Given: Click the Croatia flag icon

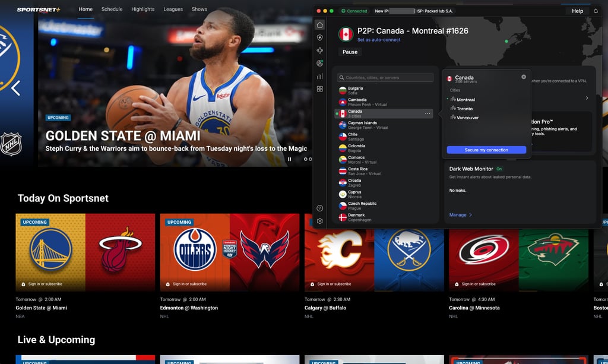Looking at the screenshot, I should (x=343, y=182).
